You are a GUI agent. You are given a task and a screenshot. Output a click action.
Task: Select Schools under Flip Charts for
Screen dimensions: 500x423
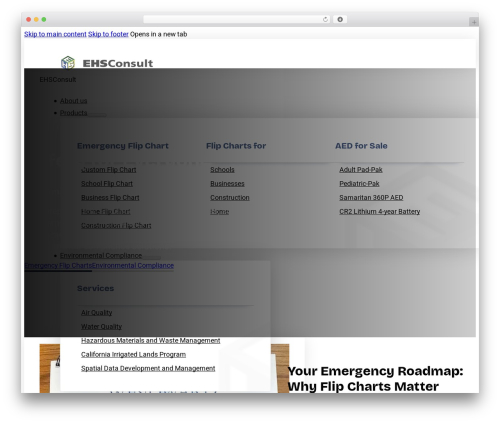point(222,170)
